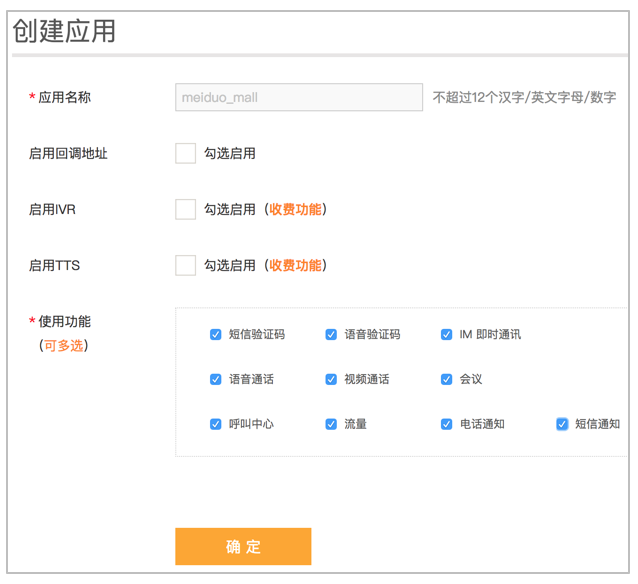
Task: Uncheck the 短信验证码 checkbox
Action: pos(215,334)
